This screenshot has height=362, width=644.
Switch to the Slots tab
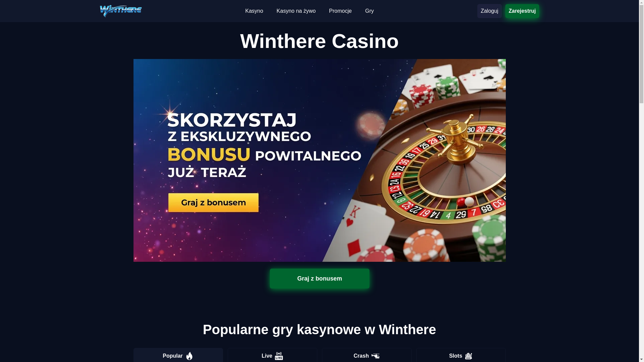coord(461,355)
